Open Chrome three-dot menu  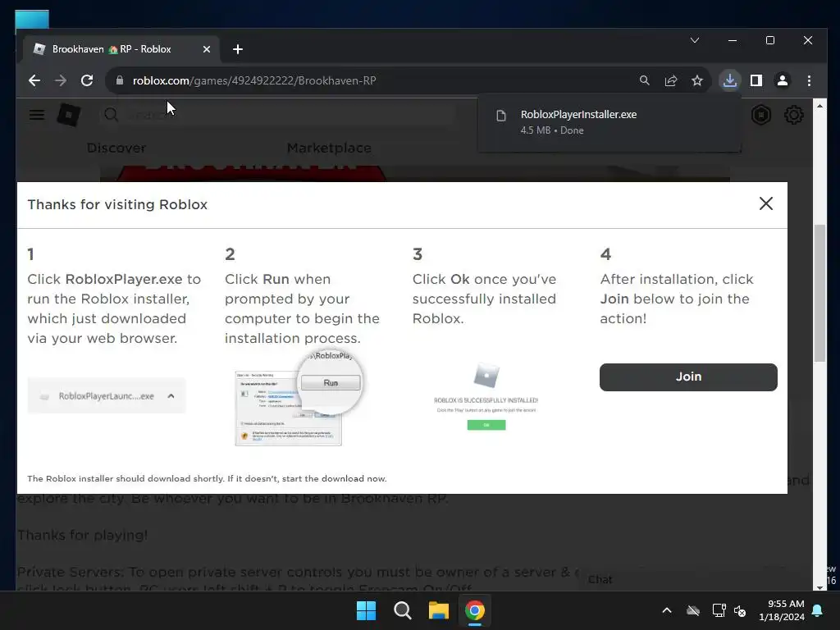809,81
